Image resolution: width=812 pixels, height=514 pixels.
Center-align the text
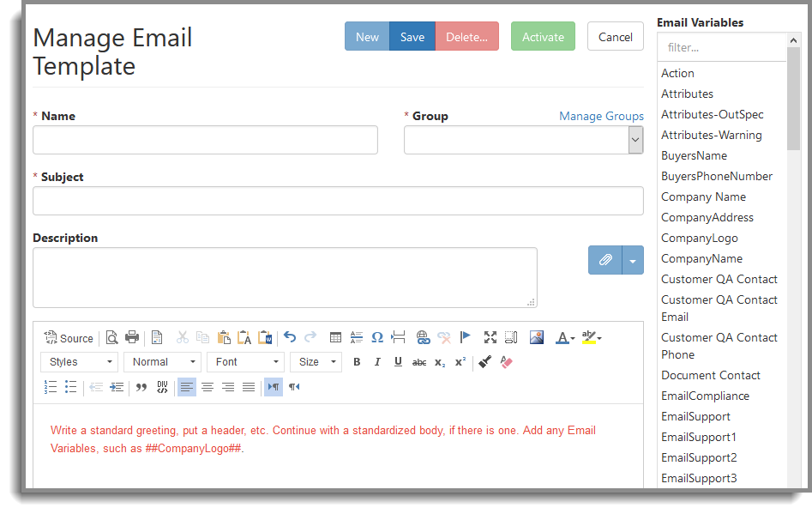[x=208, y=386]
